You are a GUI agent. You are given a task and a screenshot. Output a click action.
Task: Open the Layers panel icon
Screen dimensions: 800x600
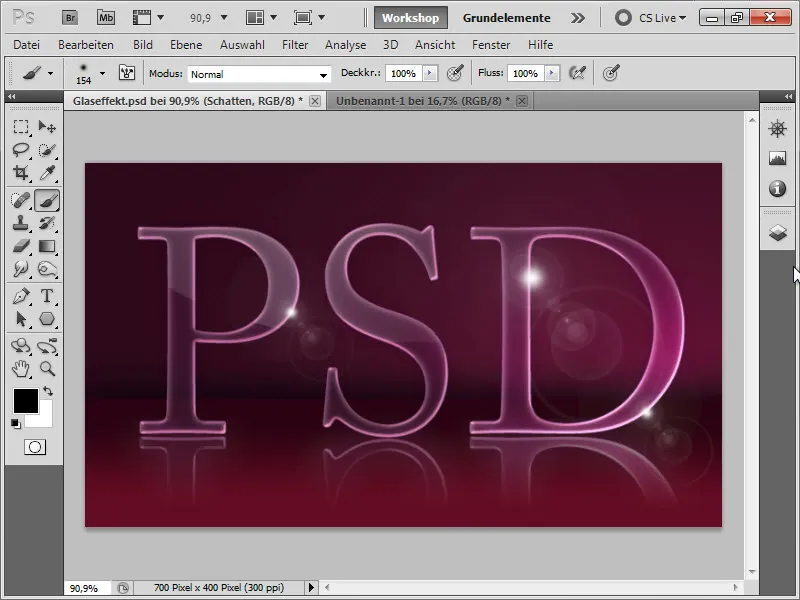point(777,233)
